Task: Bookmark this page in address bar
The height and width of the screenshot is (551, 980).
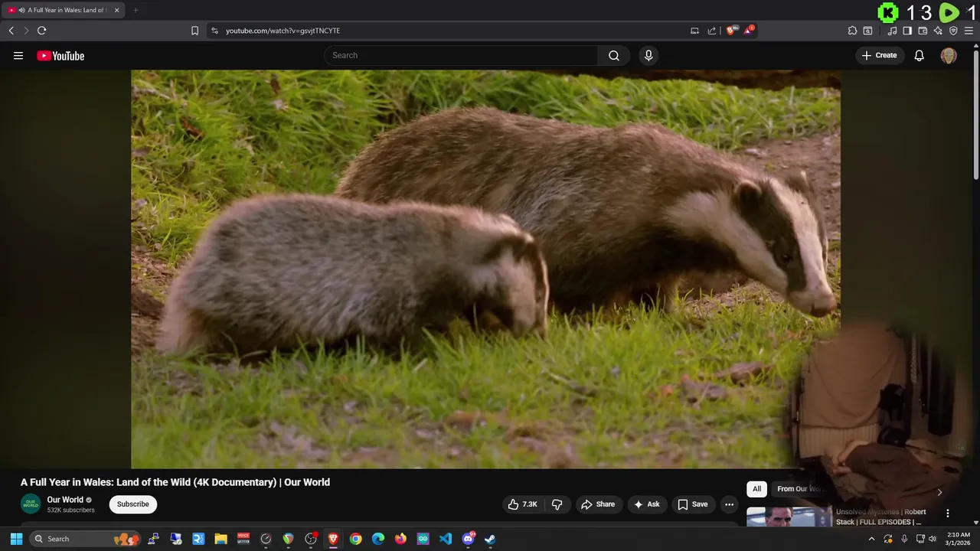Action: (194, 31)
